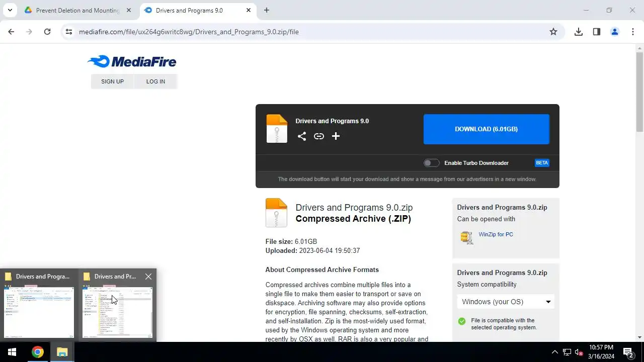The image size is (644, 362).
Task: Show hidden tray icons chevron
Action: click(x=554, y=352)
